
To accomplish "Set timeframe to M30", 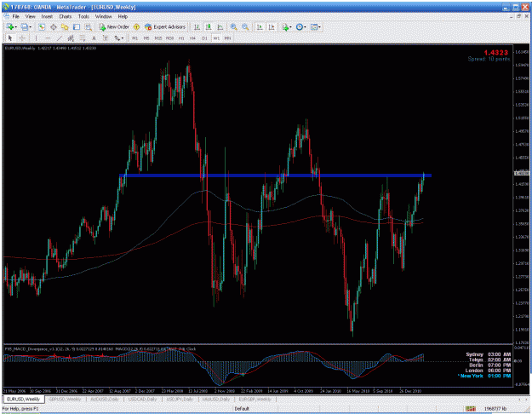I will click(x=169, y=38).
